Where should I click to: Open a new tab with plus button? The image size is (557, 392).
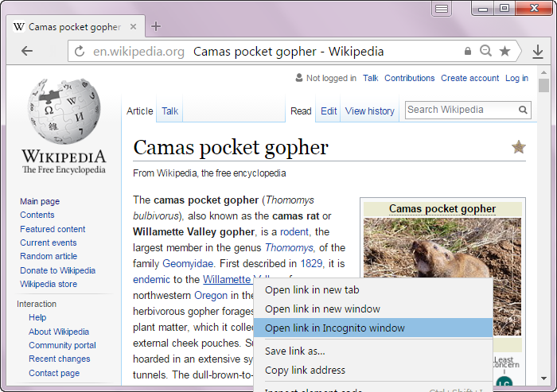(x=156, y=26)
